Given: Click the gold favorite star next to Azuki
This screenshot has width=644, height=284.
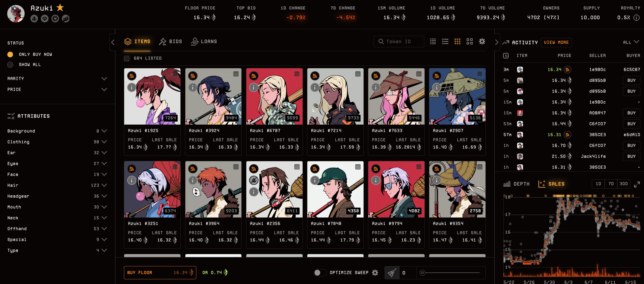Looking at the screenshot, I should click(60, 8).
